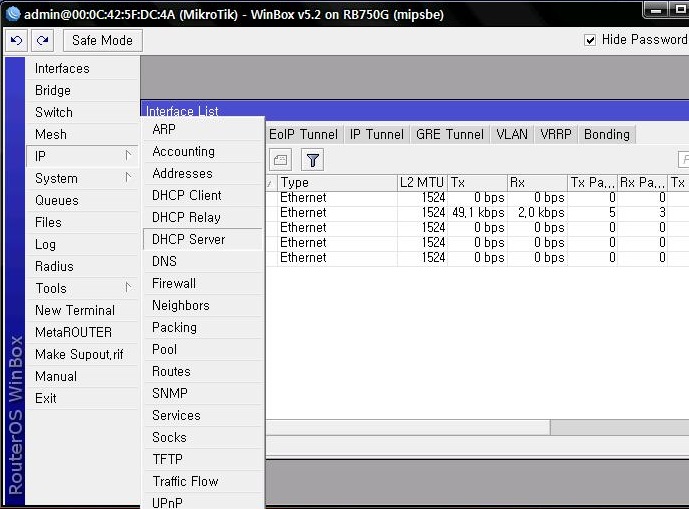The image size is (689, 509).
Task: Switch to the IP Tunnel tab
Action: click(x=377, y=135)
